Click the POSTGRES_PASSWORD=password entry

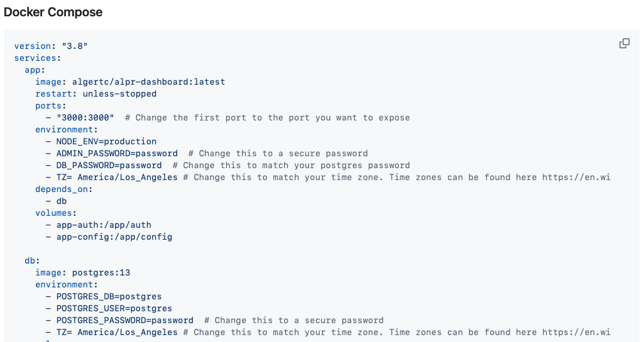pos(125,320)
